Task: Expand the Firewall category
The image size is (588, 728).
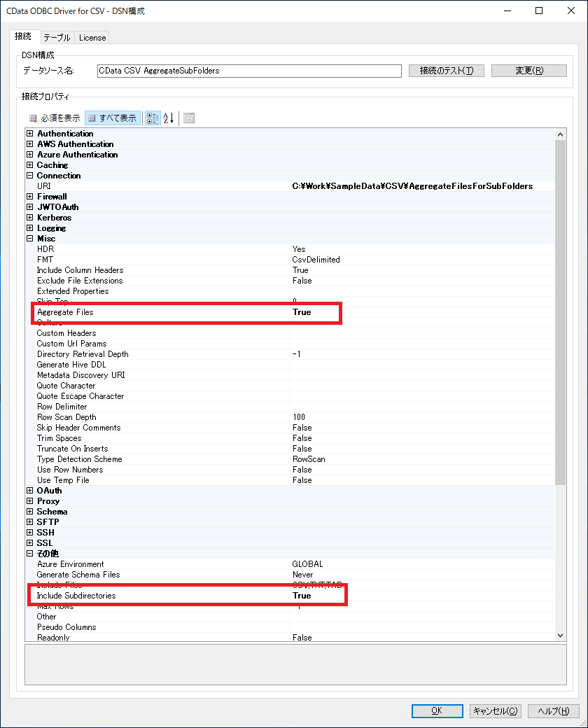Action: point(29,197)
